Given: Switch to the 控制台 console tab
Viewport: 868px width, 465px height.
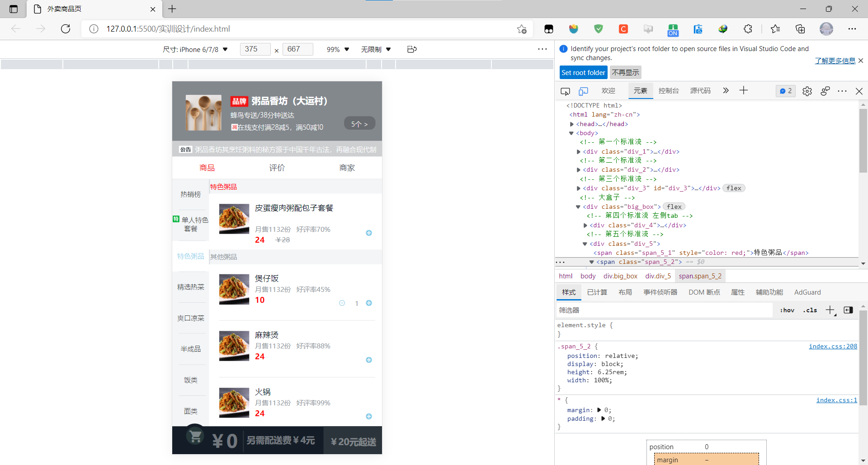Looking at the screenshot, I should coord(669,90).
